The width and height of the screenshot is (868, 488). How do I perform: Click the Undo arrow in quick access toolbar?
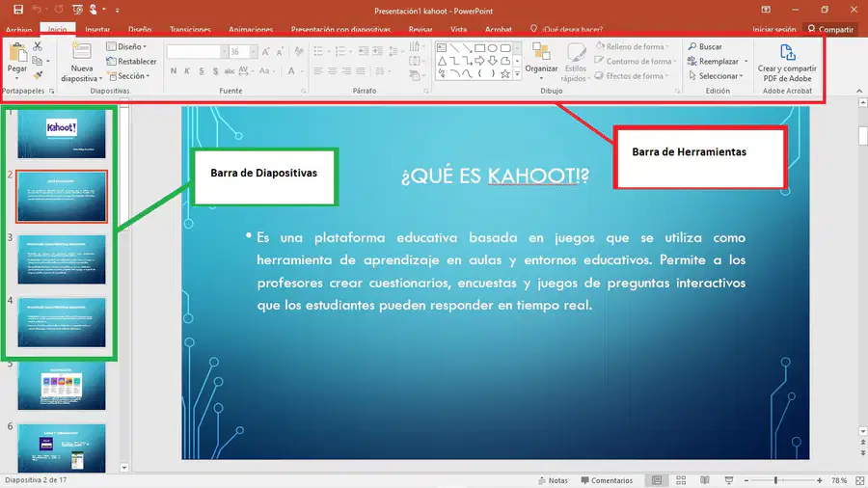click(x=37, y=10)
